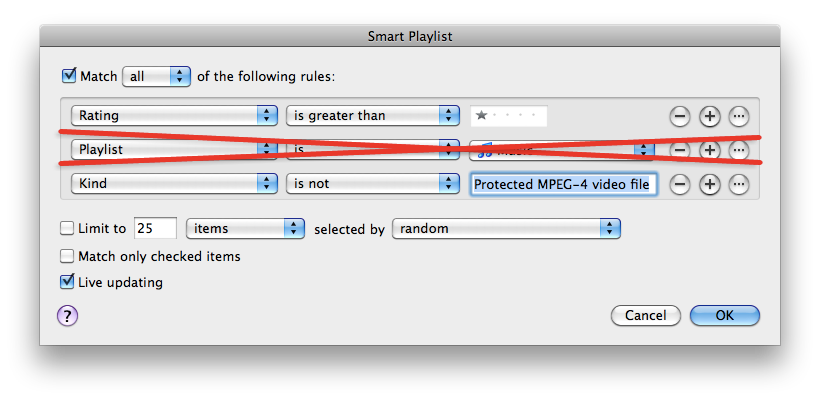Open the Match all/any dropdown

point(156,77)
